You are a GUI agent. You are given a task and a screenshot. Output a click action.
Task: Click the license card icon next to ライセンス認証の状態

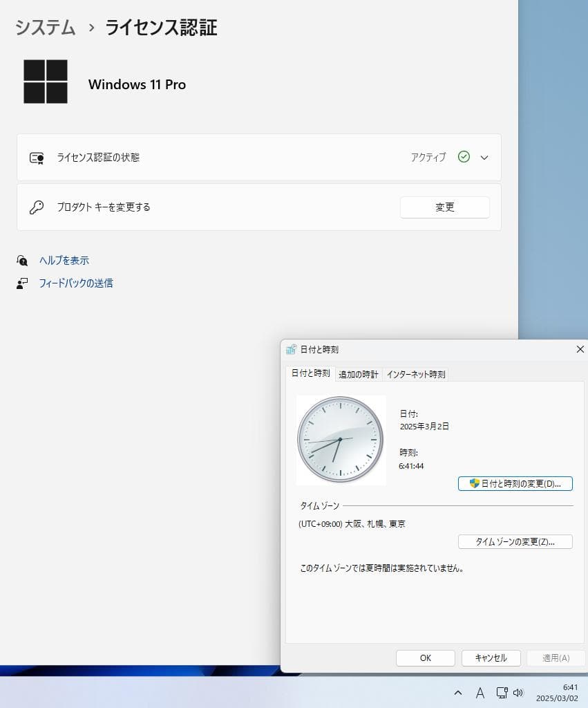tap(38, 157)
